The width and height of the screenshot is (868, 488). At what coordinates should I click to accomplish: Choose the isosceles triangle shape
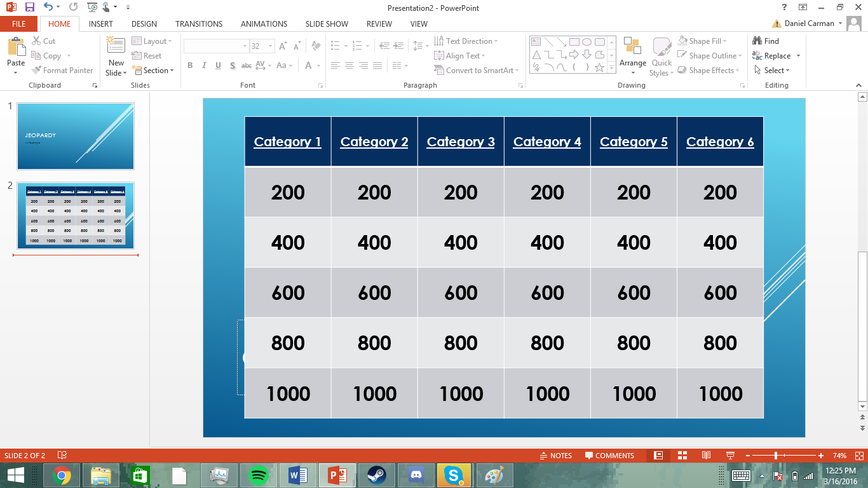536,55
